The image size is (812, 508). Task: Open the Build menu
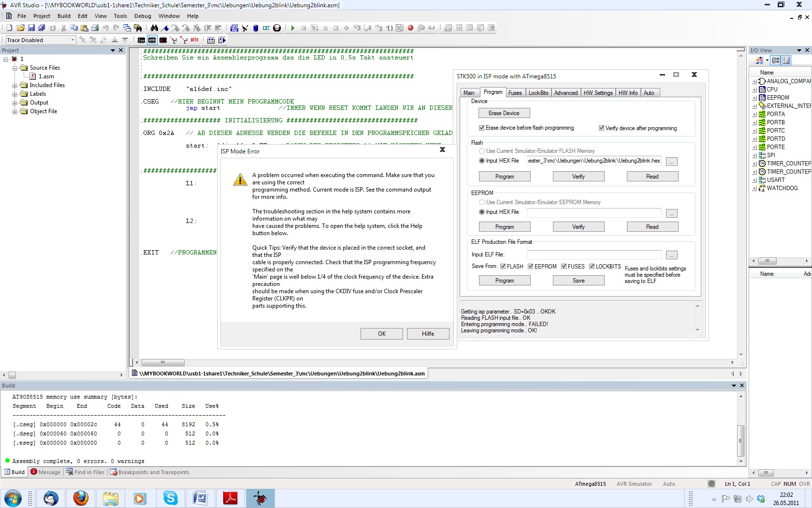click(64, 16)
